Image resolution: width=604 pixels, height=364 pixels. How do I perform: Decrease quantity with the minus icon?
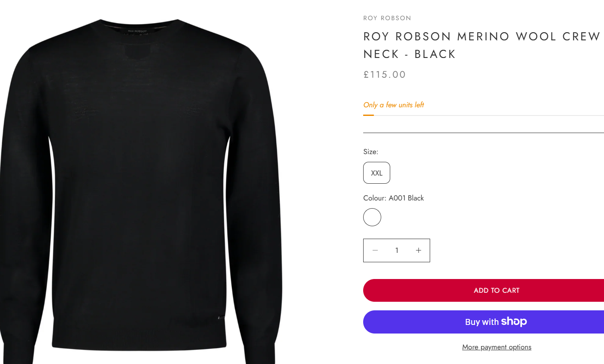[x=375, y=250]
